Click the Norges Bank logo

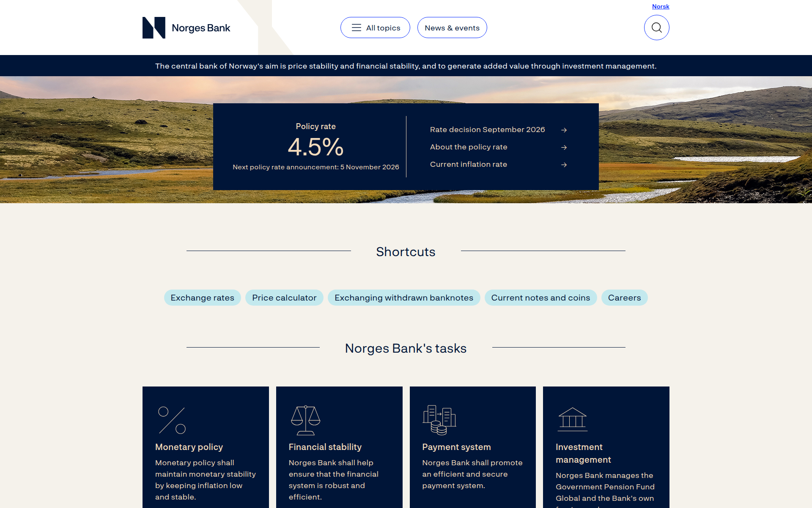(x=186, y=28)
